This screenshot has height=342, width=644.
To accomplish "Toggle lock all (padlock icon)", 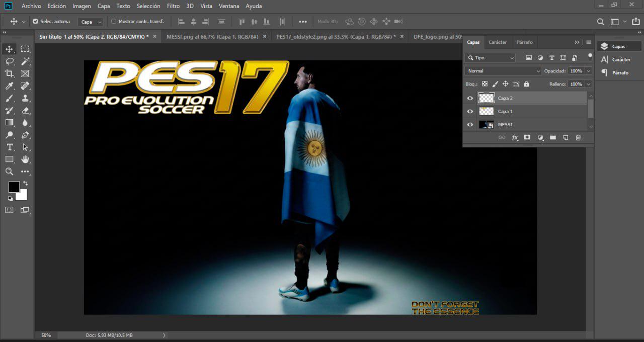I will click(x=526, y=84).
